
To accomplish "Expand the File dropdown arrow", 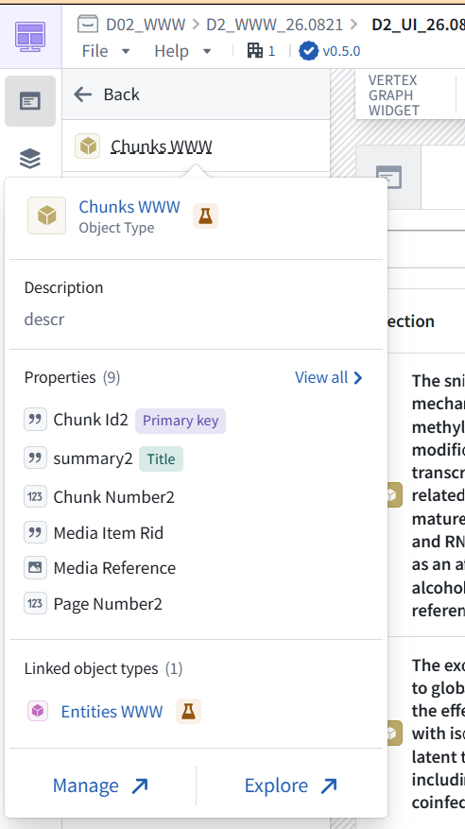I will tap(126, 51).
